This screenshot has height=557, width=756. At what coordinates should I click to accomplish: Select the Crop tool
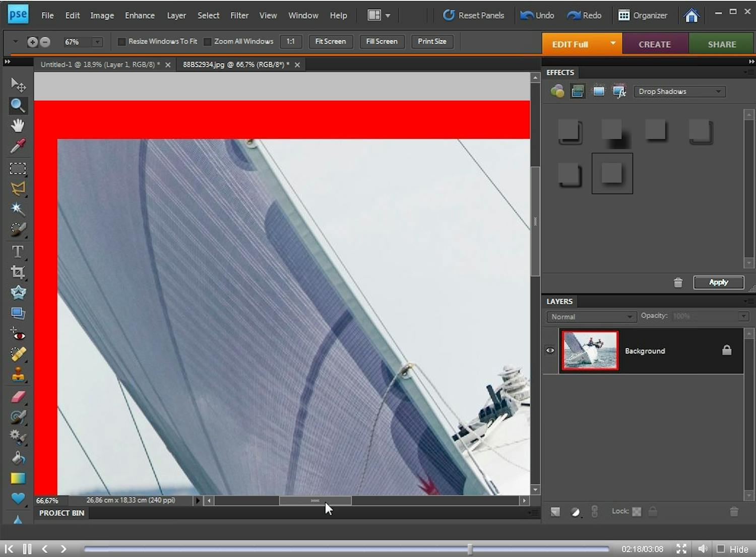pyautogui.click(x=18, y=272)
